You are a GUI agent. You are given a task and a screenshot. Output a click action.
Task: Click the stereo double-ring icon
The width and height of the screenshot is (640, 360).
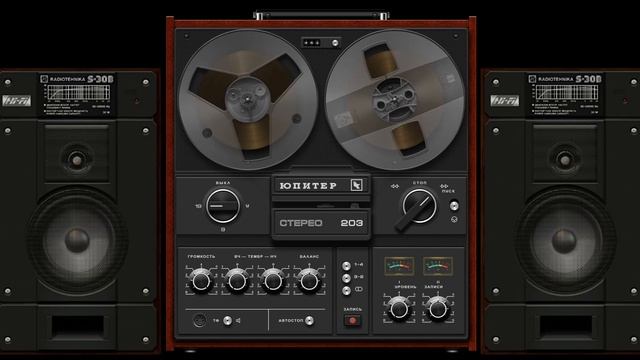click(x=359, y=289)
